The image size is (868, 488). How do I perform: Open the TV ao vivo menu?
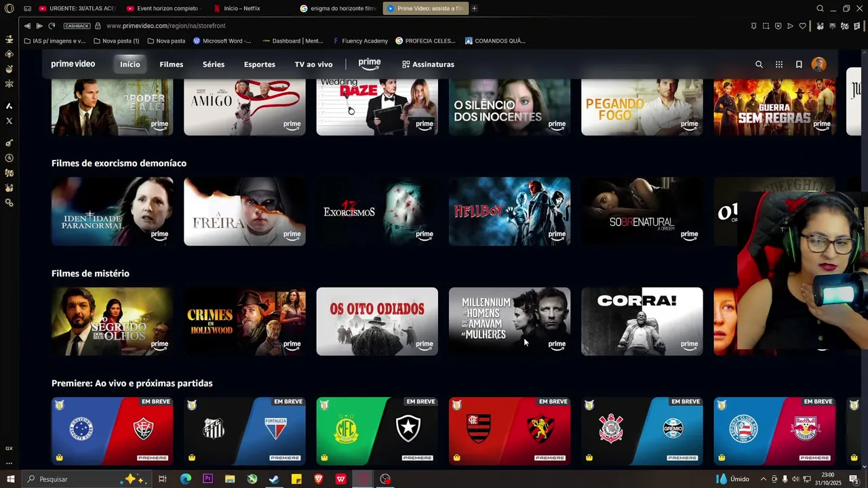tap(313, 64)
